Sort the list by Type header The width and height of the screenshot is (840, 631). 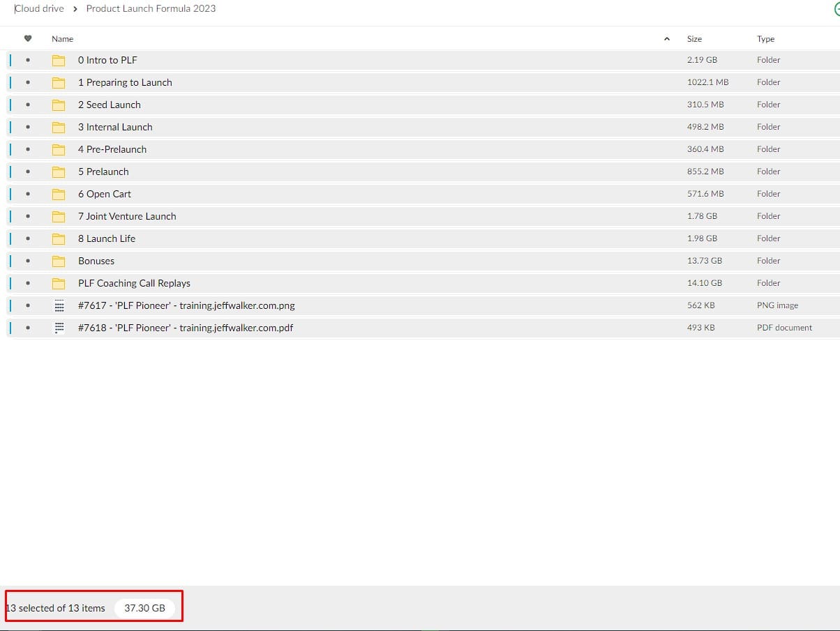765,39
